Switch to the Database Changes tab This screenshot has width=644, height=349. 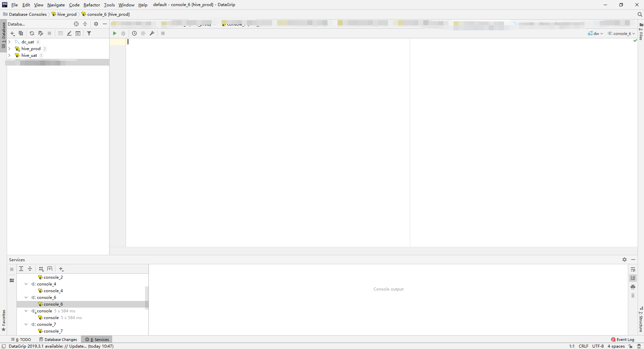(x=58, y=339)
